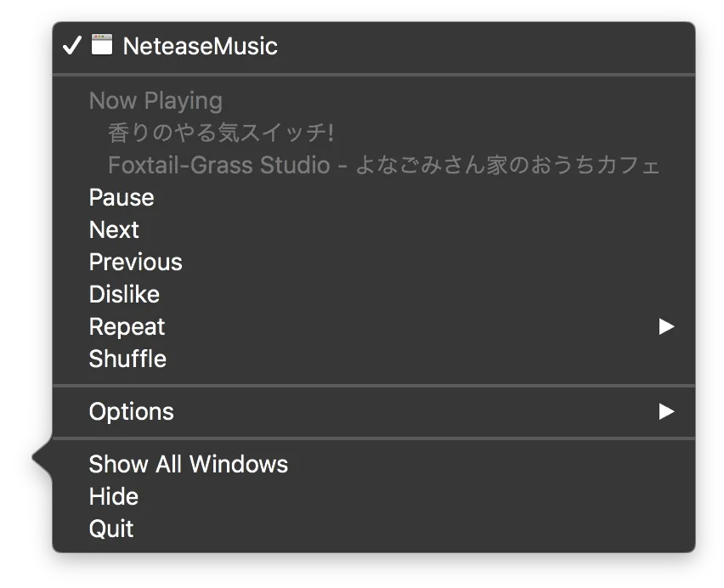This screenshot has width=724, height=588.
Task: Click the menu's pointer tail on left edge
Action: coord(41,460)
